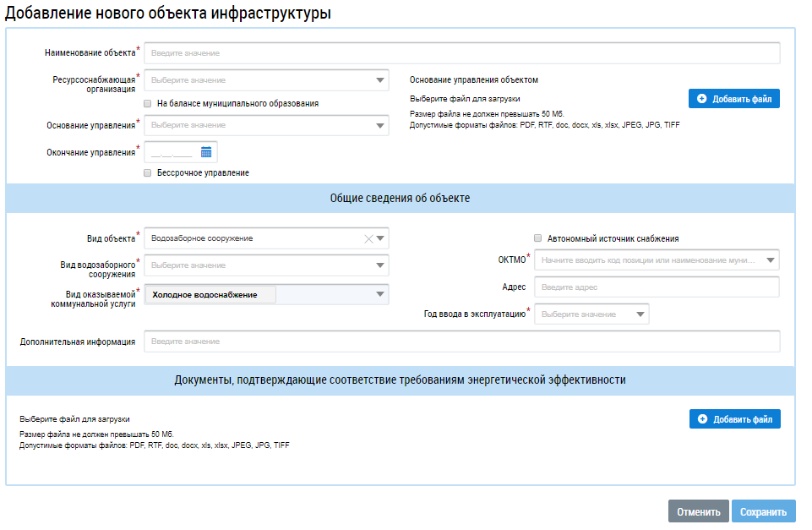The image size is (812, 530).
Task: Check Автономный источник снабжения option
Action: tap(537, 238)
